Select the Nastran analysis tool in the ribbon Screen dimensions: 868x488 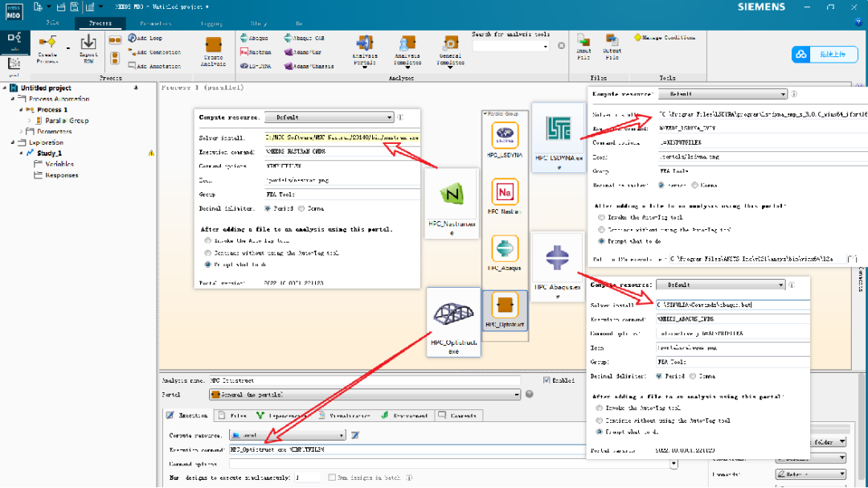[x=256, y=52]
